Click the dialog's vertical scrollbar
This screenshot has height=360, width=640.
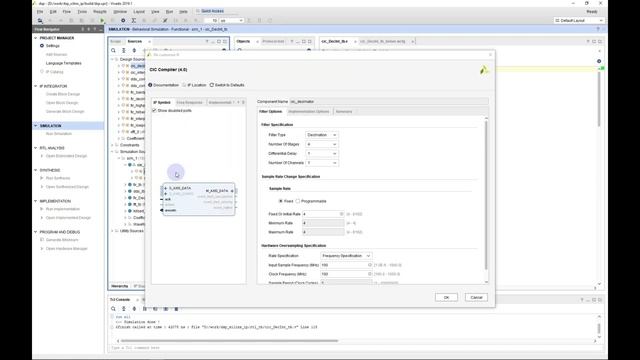click(x=486, y=195)
